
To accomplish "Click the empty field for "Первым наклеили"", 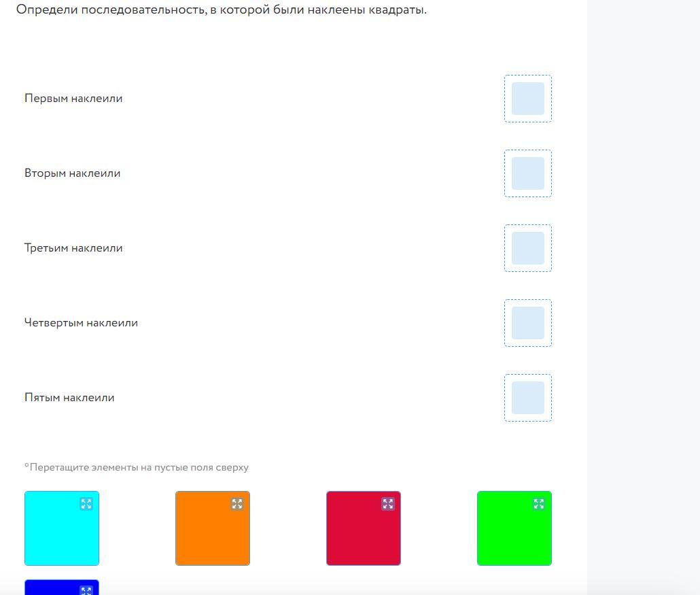I will 528,99.
